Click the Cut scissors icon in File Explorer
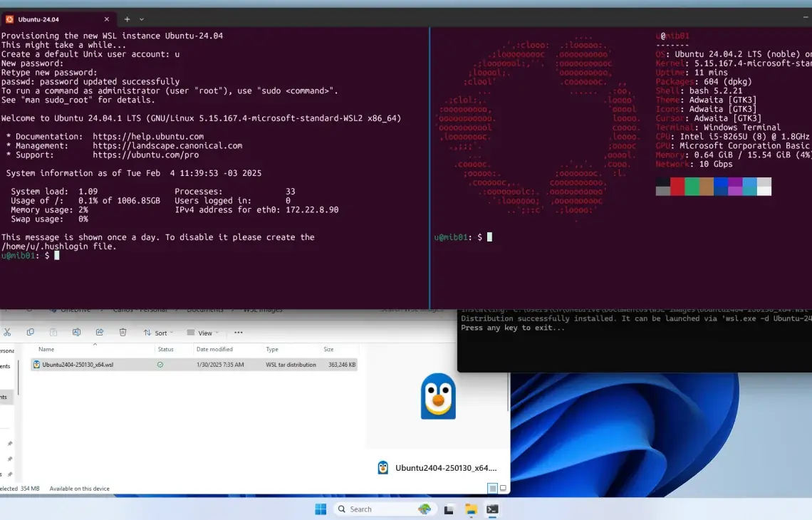This screenshot has width=812, height=520. (x=7, y=333)
